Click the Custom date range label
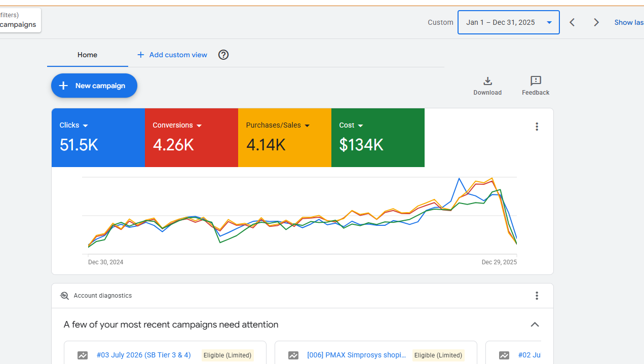644x364 pixels. pyautogui.click(x=440, y=22)
